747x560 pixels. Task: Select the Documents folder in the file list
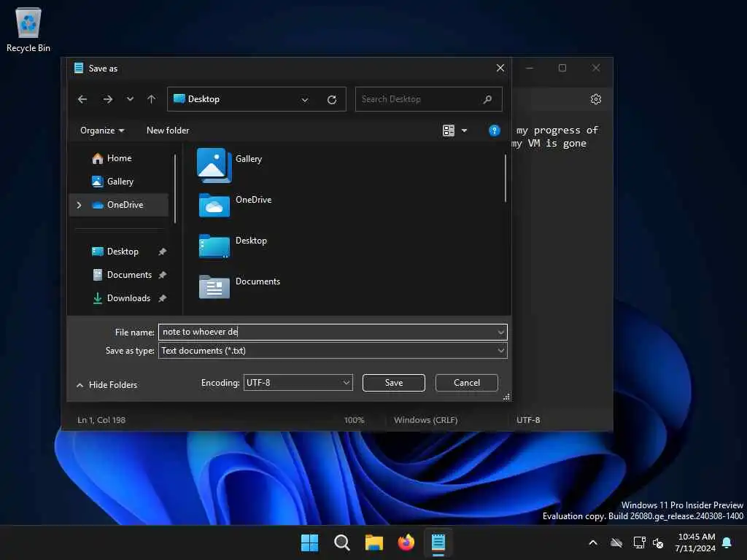click(x=239, y=287)
